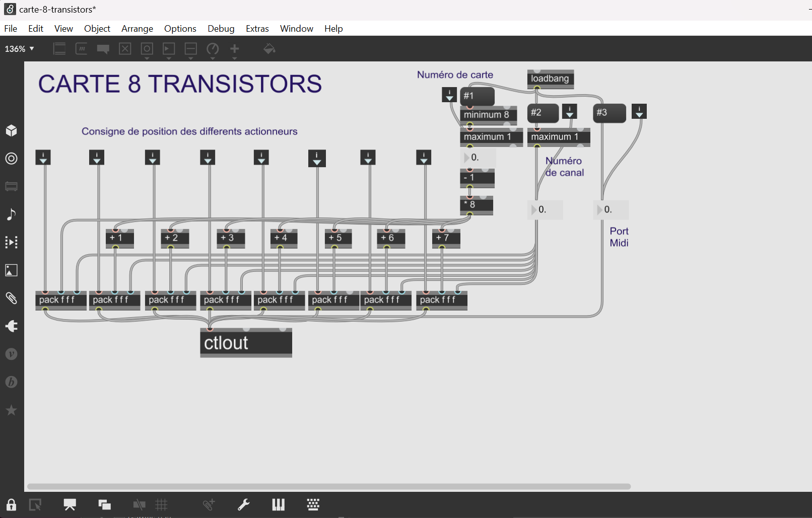Click the Port Midi number box

pyautogui.click(x=611, y=209)
